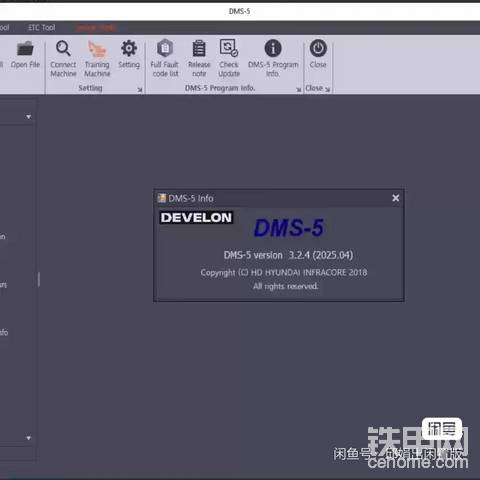This screenshot has height=480, width=480.
Task: Click the left panel bottom dropdown arrow
Action: coord(29,438)
